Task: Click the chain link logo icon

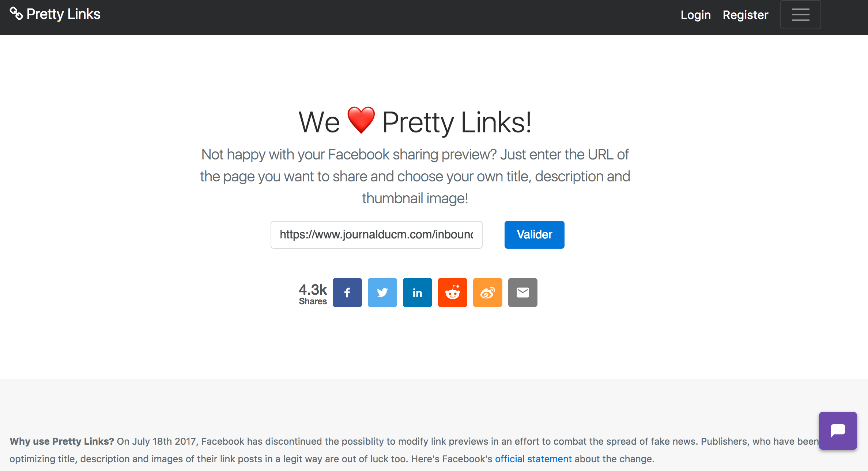Action: (16, 14)
